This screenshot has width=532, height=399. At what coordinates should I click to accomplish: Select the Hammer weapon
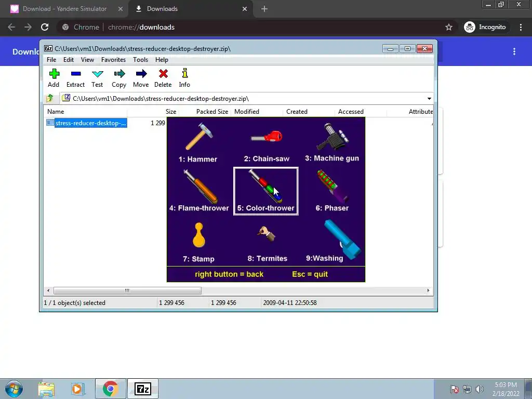tap(198, 142)
